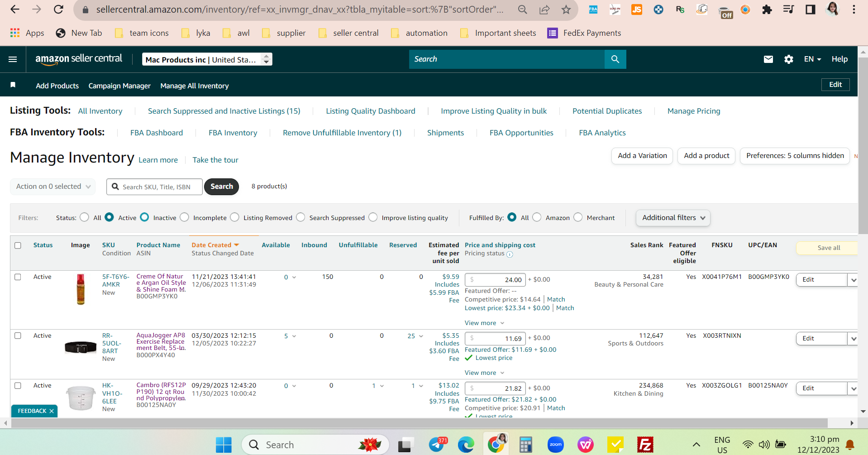Select Fulfilled By Merchant radio button
868x455 pixels.
578,217
